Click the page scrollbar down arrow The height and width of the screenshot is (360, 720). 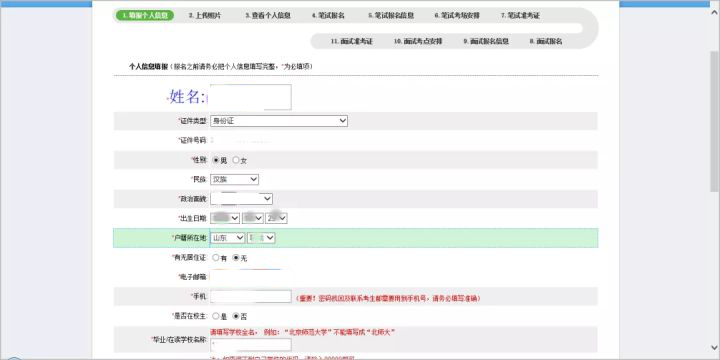[714, 347]
